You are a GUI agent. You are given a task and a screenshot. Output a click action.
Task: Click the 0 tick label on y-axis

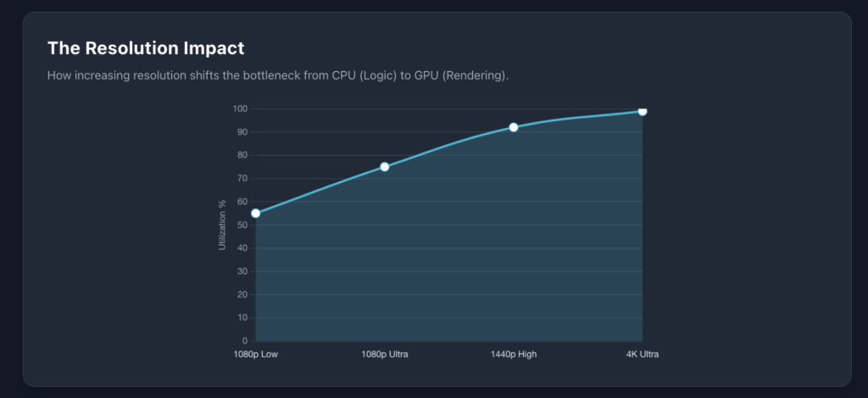pyautogui.click(x=243, y=341)
